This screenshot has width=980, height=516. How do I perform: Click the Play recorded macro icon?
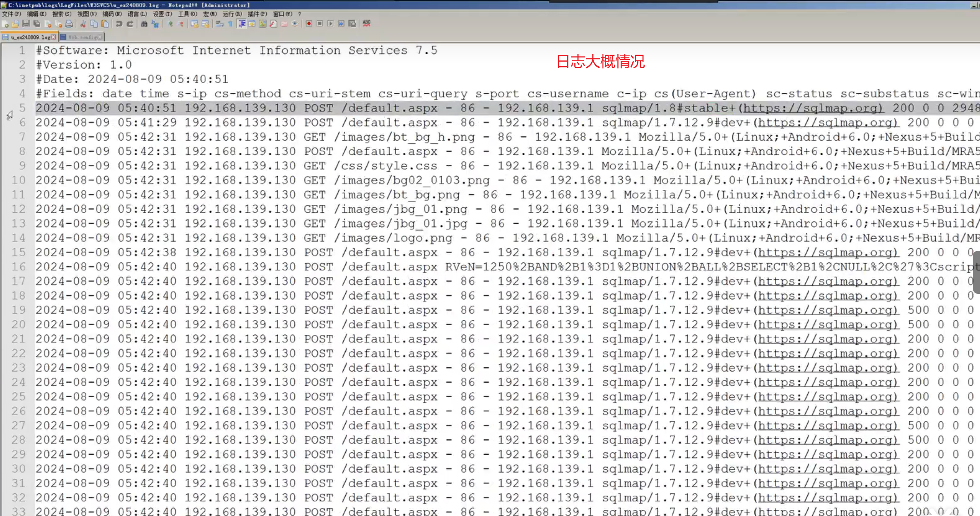tap(330, 24)
